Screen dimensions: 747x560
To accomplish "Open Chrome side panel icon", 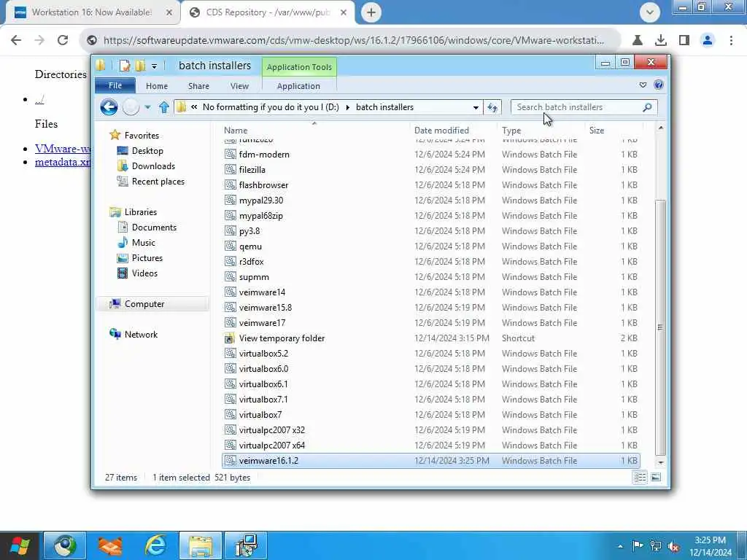I will point(684,40).
